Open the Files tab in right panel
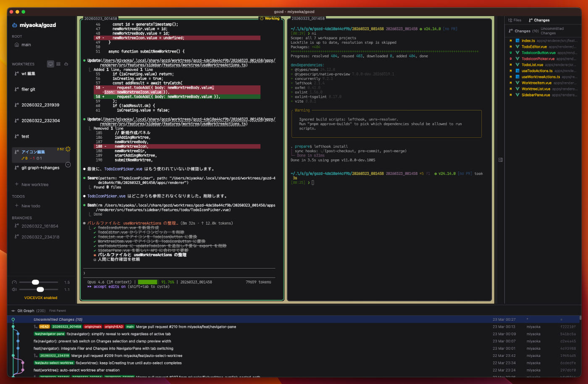This screenshot has height=384, width=588. pyautogui.click(x=514, y=20)
